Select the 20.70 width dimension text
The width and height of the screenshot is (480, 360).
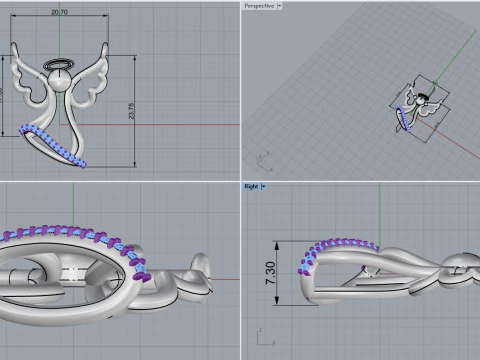(59, 12)
